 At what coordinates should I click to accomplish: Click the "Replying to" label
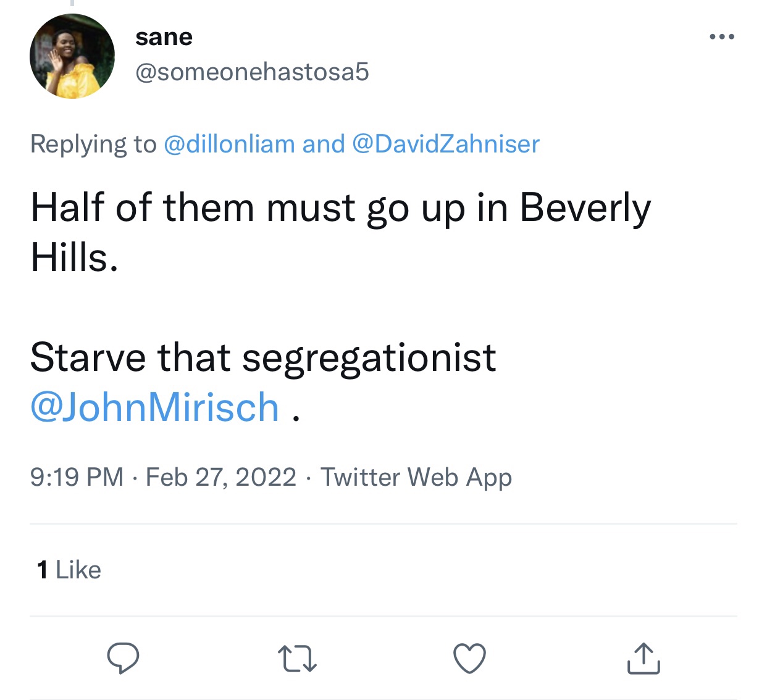[93, 144]
